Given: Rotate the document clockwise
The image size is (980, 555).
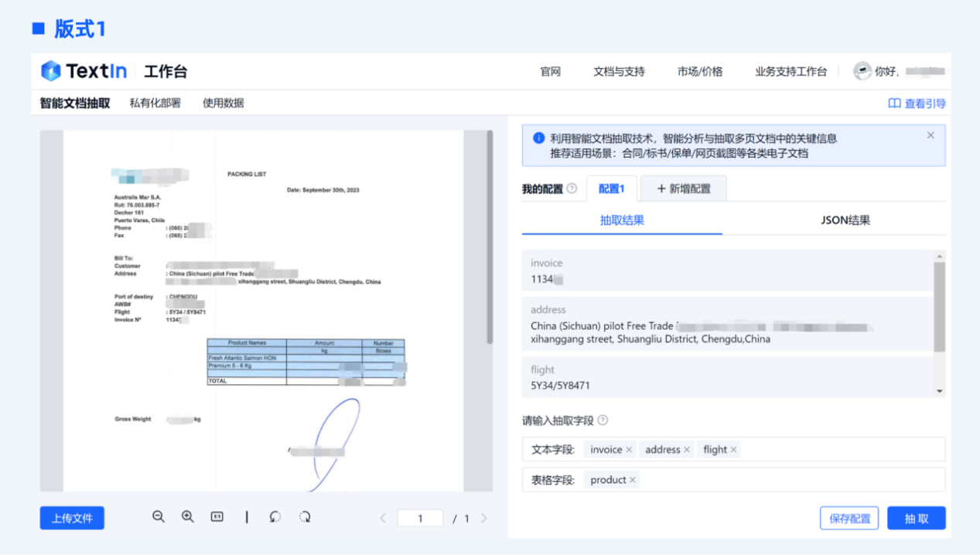Looking at the screenshot, I should coord(305,517).
